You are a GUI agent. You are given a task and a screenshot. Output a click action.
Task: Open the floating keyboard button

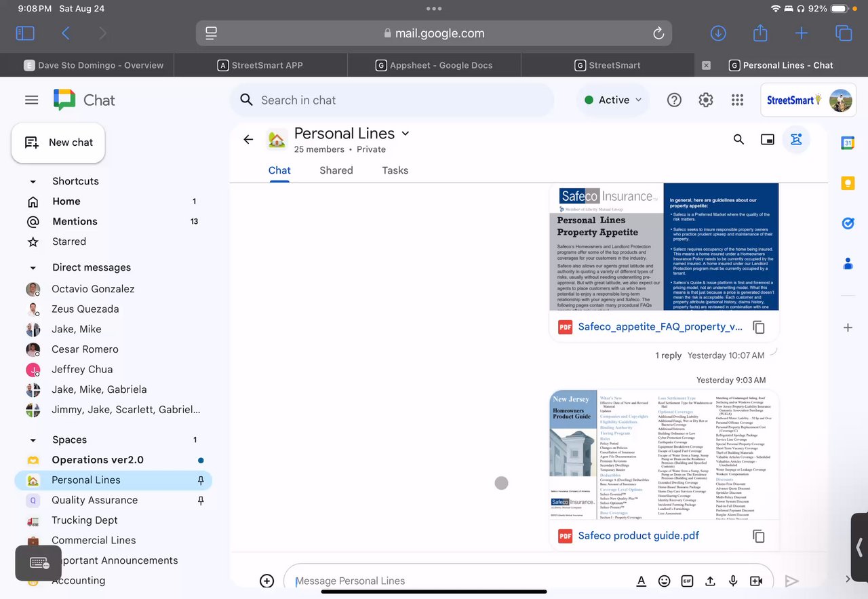[x=39, y=563]
